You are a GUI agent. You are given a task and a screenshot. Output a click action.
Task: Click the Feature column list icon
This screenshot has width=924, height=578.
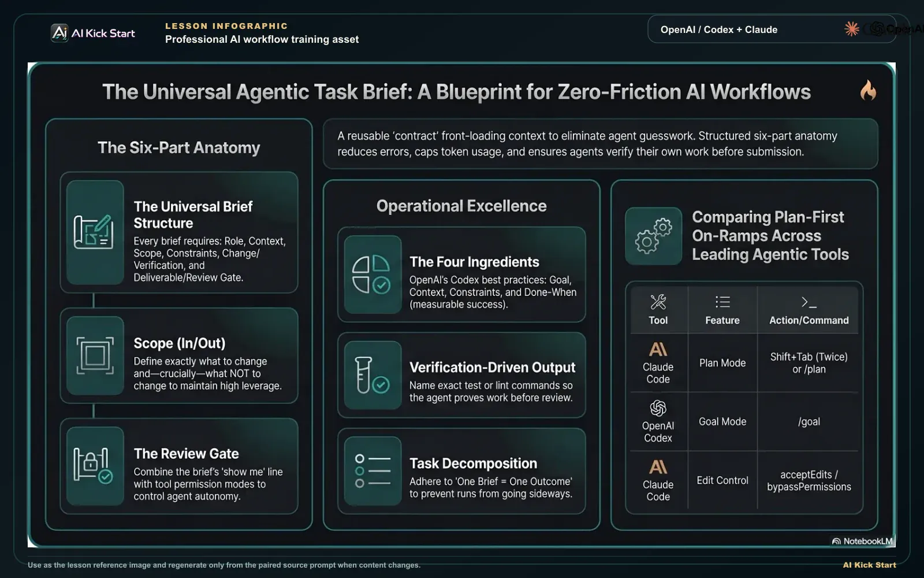pyautogui.click(x=722, y=302)
